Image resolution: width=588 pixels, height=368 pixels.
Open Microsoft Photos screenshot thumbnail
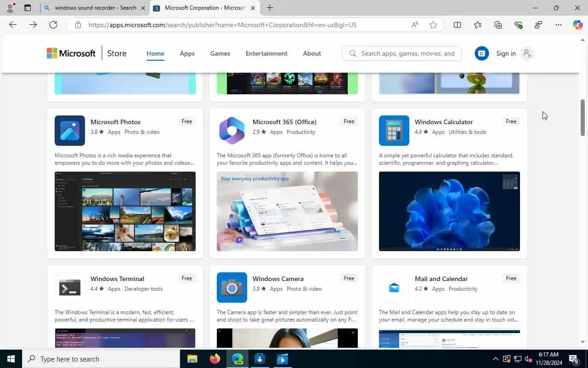[x=125, y=211]
